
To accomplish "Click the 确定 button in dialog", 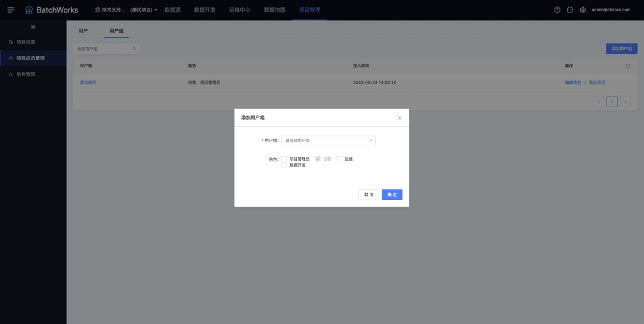I will [x=392, y=195].
